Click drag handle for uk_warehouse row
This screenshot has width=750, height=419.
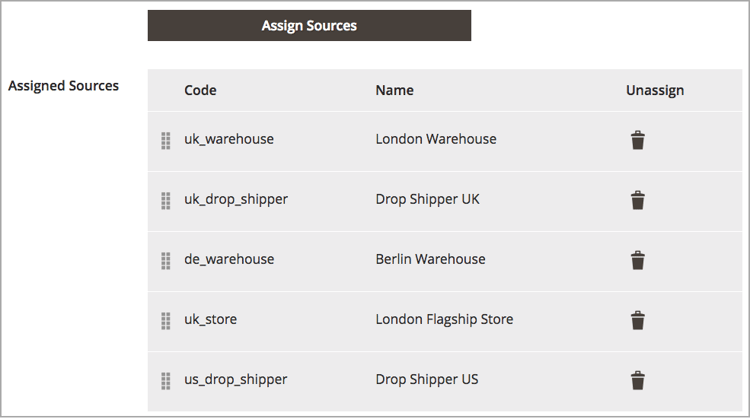[x=166, y=140]
